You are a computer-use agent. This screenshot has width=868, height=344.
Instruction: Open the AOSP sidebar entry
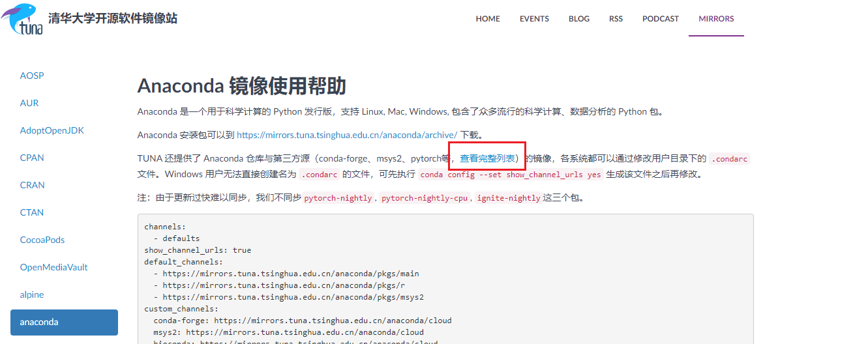pos(32,76)
